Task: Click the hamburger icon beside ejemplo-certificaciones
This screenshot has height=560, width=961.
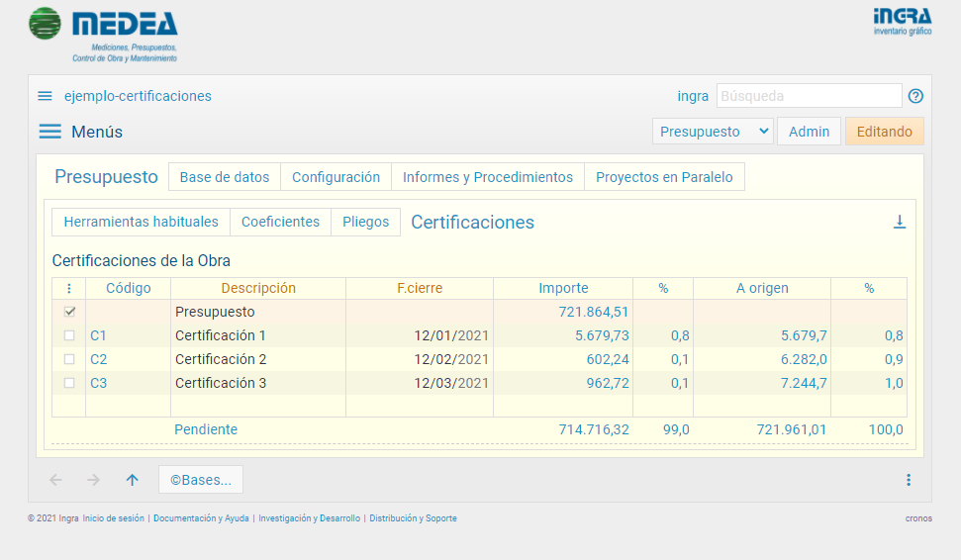Action: click(45, 96)
